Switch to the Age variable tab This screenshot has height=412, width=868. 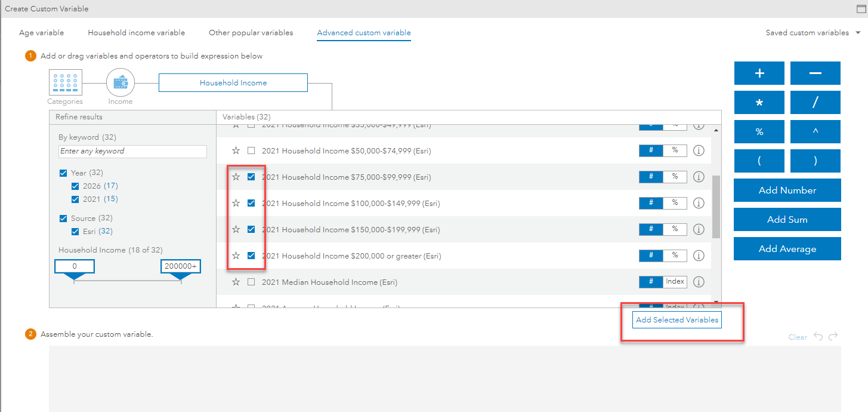coord(41,32)
